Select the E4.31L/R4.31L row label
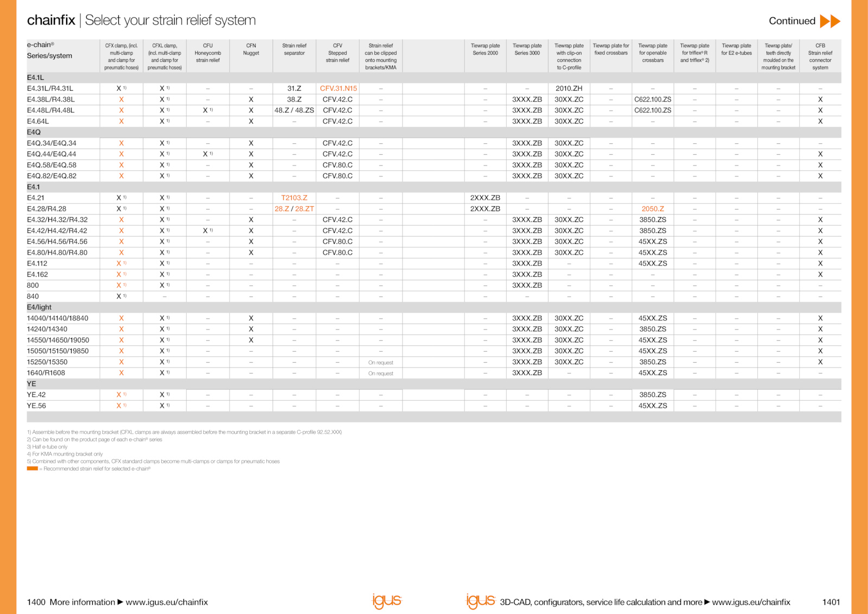 click(x=50, y=88)
